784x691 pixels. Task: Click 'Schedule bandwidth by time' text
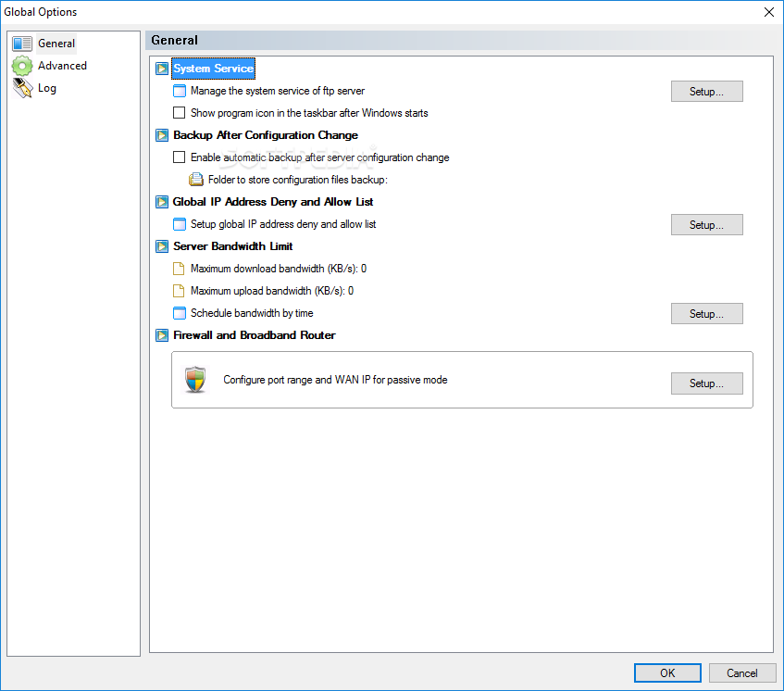[x=252, y=313]
